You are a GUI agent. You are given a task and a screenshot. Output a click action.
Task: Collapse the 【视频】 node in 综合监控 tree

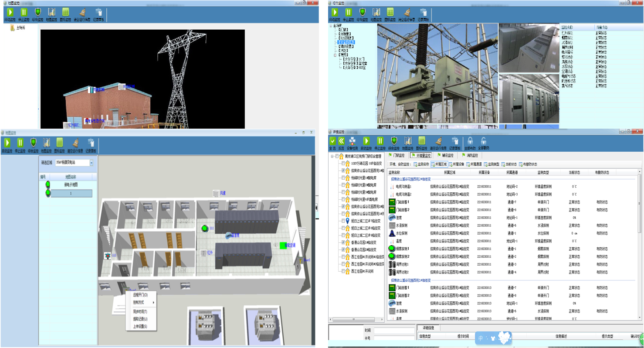point(335,55)
